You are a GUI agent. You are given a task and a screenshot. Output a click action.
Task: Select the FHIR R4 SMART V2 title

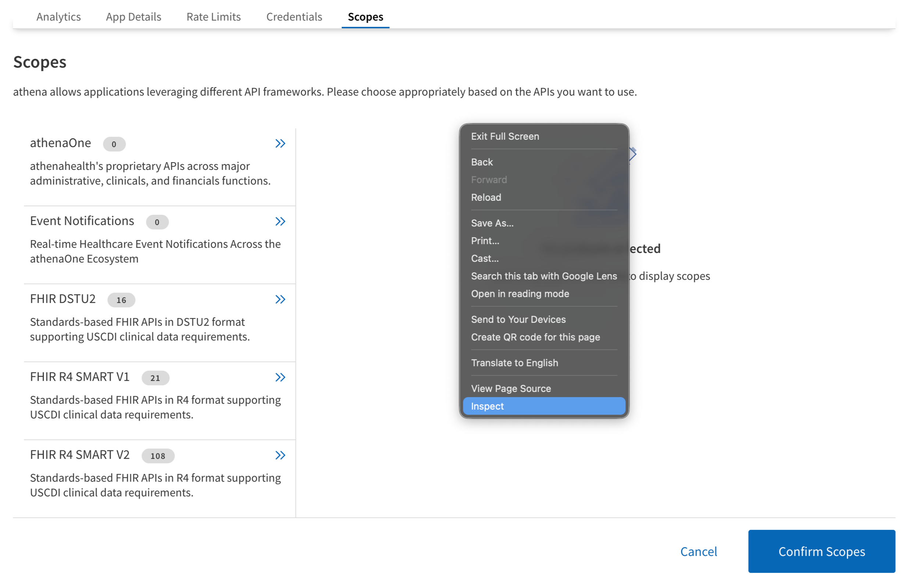pos(79,455)
